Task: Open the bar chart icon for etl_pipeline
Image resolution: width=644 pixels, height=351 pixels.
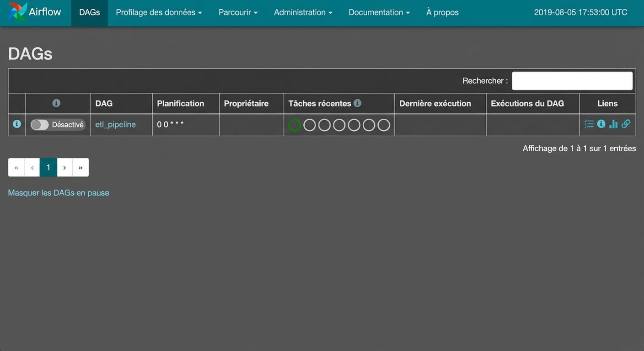Action: [x=613, y=124]
